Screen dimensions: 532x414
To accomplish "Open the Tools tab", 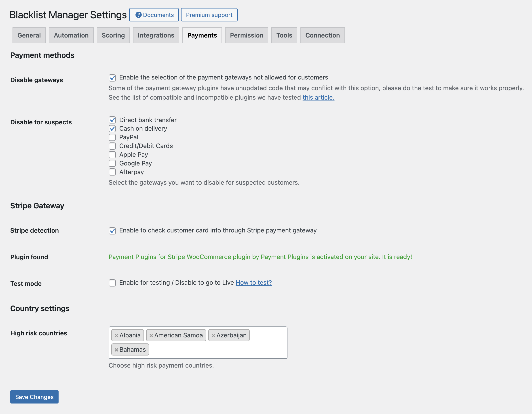I will [x=284, y=35].
